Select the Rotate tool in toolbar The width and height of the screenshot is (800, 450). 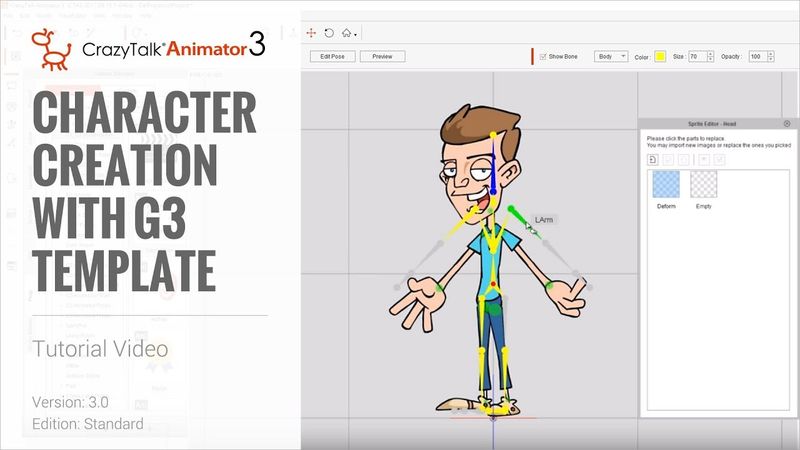point(329,33)
